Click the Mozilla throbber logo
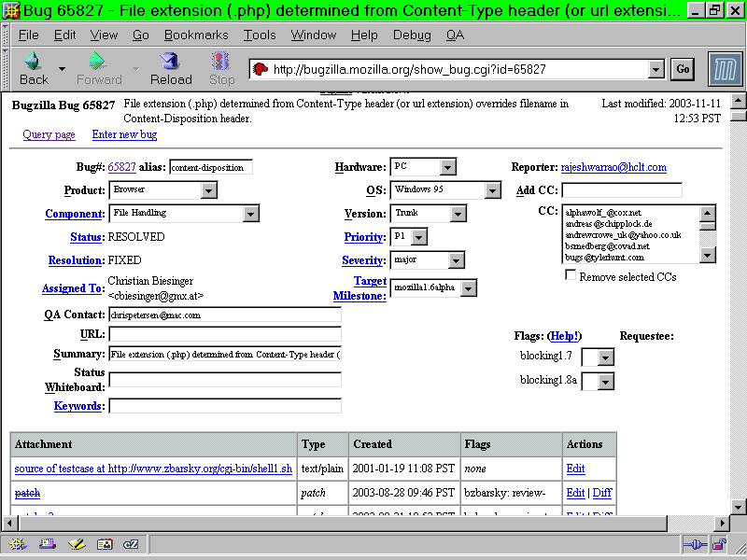The height and width of the screenshot is (560, 747). point(725,69)
